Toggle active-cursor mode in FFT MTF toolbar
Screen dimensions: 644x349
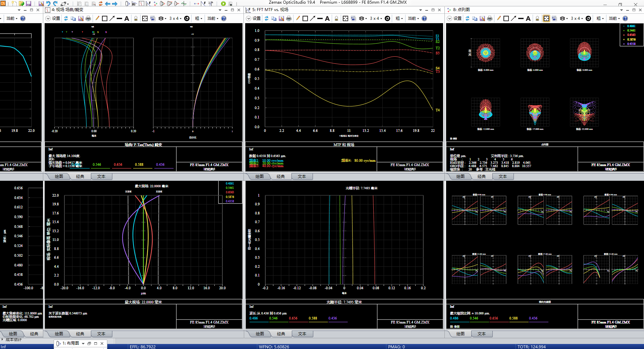point(345,18)
